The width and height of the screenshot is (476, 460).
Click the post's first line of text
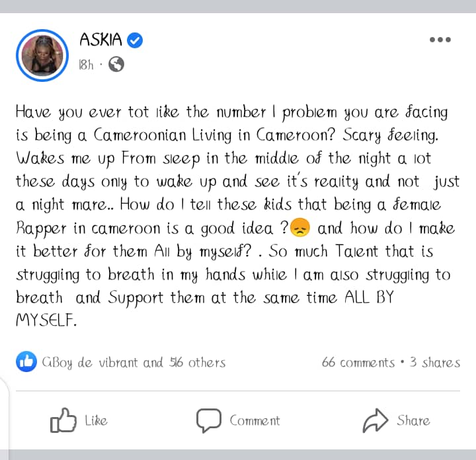click(x=231, y=112)
